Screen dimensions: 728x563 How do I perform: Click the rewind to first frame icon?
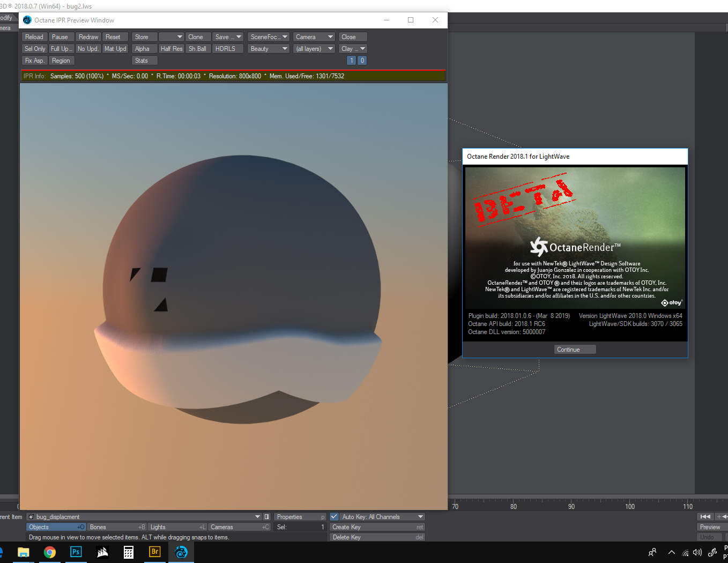705,516
